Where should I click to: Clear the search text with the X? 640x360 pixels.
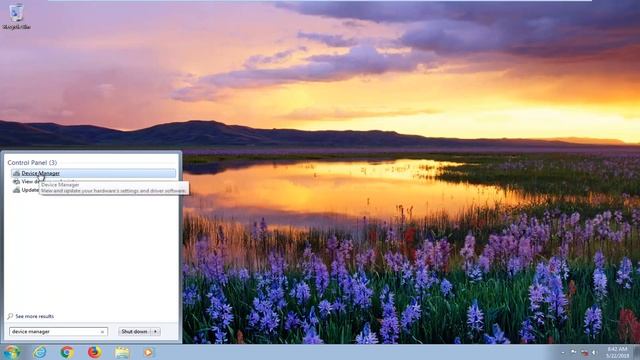(x=102, y=332)
